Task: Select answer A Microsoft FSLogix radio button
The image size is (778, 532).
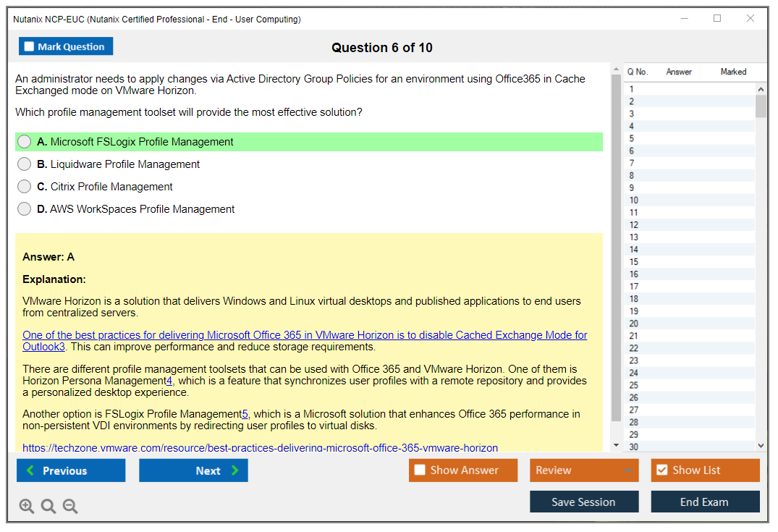Action: click(25, 142)
